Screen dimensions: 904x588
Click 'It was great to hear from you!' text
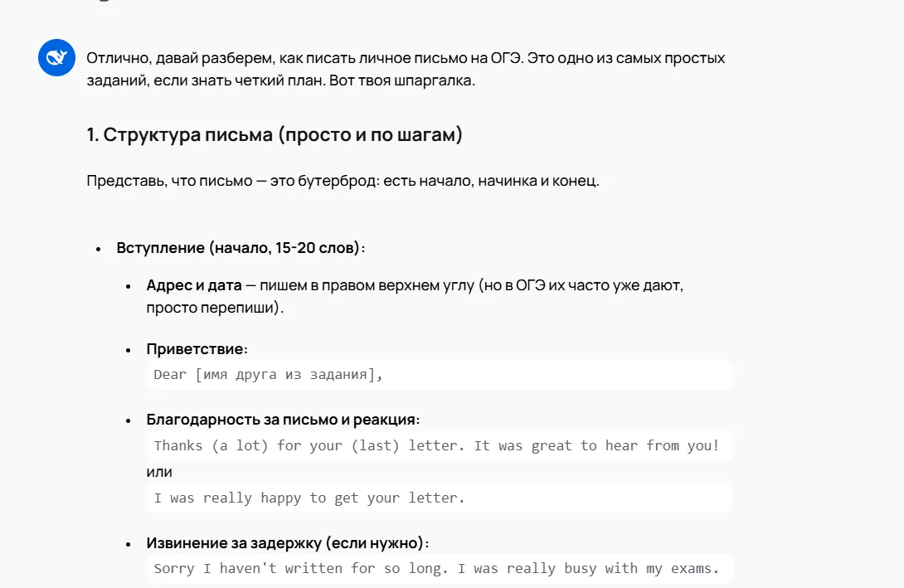596,445
